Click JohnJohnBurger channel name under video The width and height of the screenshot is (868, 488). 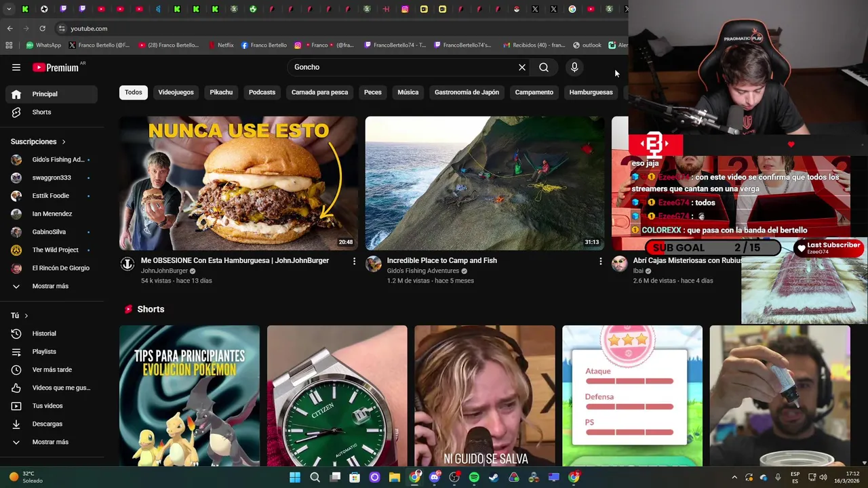[x=164, y=271]
